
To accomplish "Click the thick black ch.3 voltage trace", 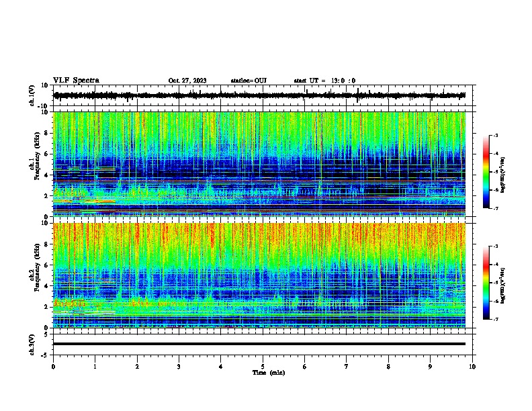I will 259,344.
